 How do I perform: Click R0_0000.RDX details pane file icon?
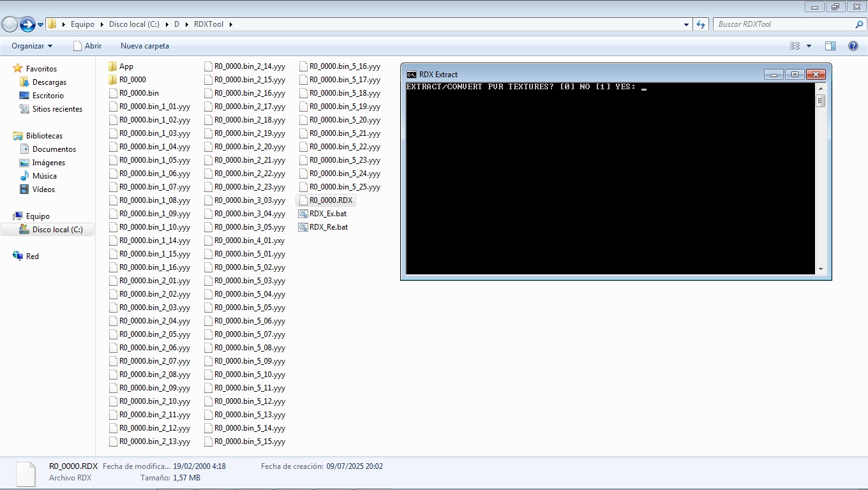pyautogui.click(x=26, y=473)
